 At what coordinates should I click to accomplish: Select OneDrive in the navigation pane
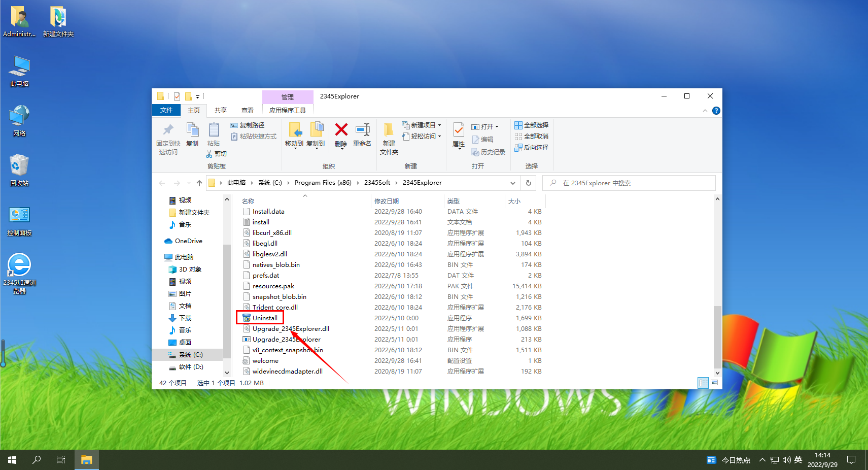[x=188, y=241]
